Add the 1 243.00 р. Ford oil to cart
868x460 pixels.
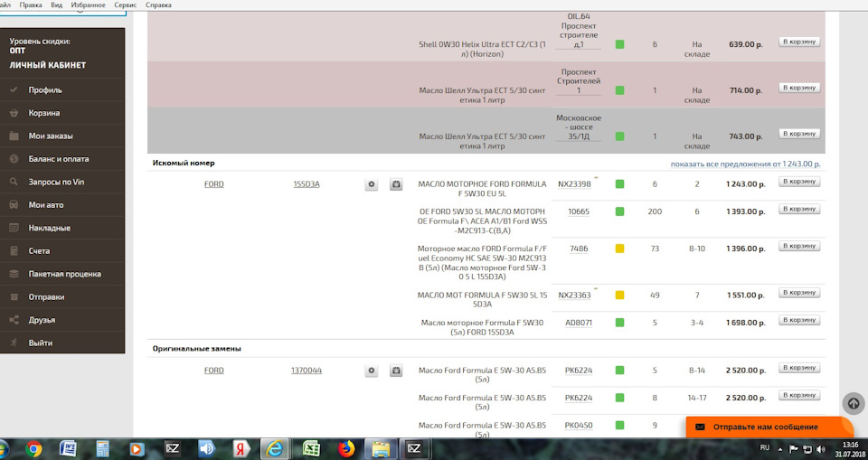tap(798, 182)
